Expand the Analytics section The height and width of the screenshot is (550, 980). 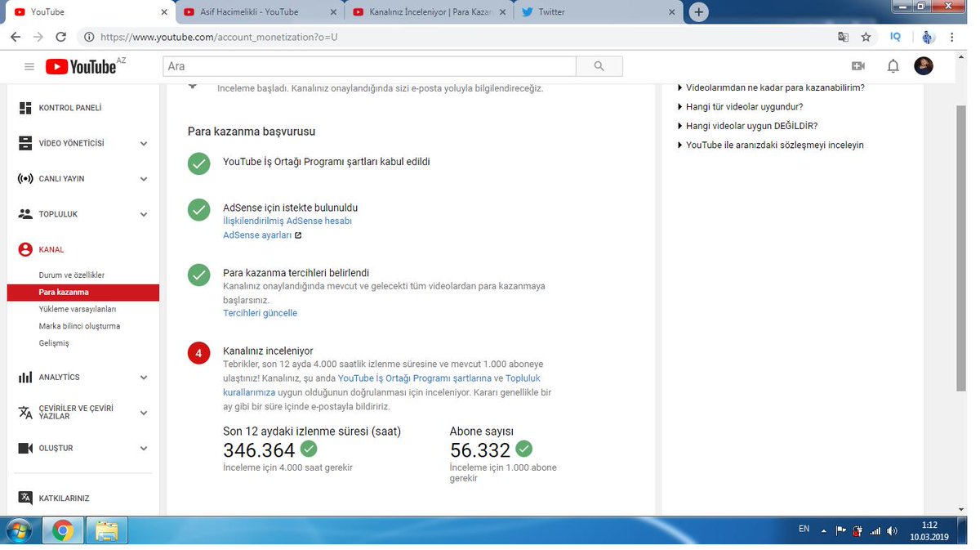tap(144, 378)
